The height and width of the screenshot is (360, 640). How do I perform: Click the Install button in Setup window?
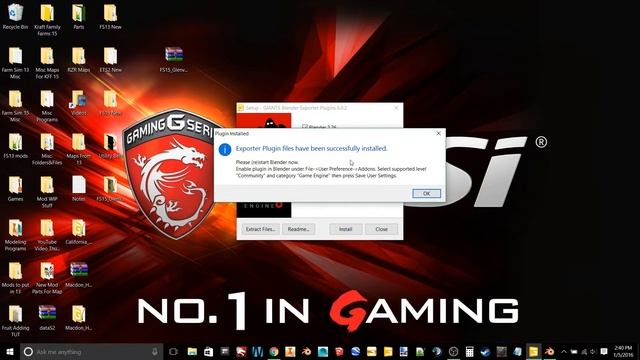(x=345, y=229)
